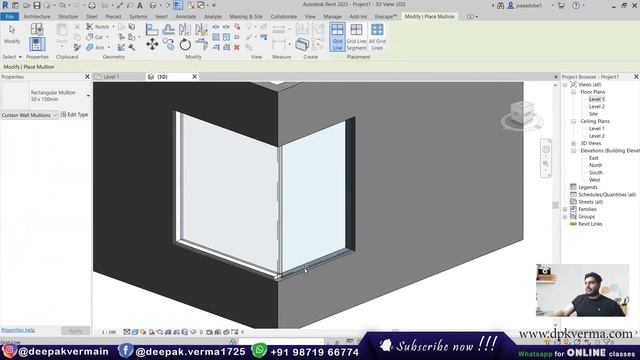Open the Manage ribbon tab
Screen dimensions: 640x360
pos(332,16)
